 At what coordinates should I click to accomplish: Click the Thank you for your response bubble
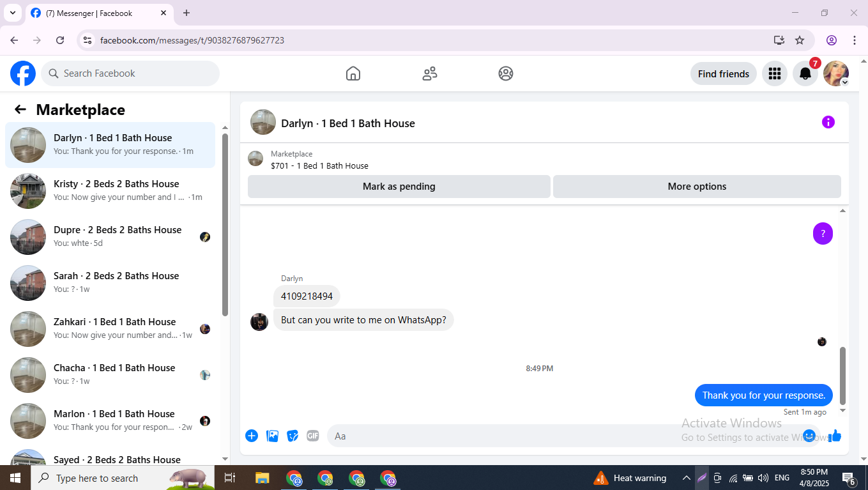pyautogui.click(x=764, y=395)
